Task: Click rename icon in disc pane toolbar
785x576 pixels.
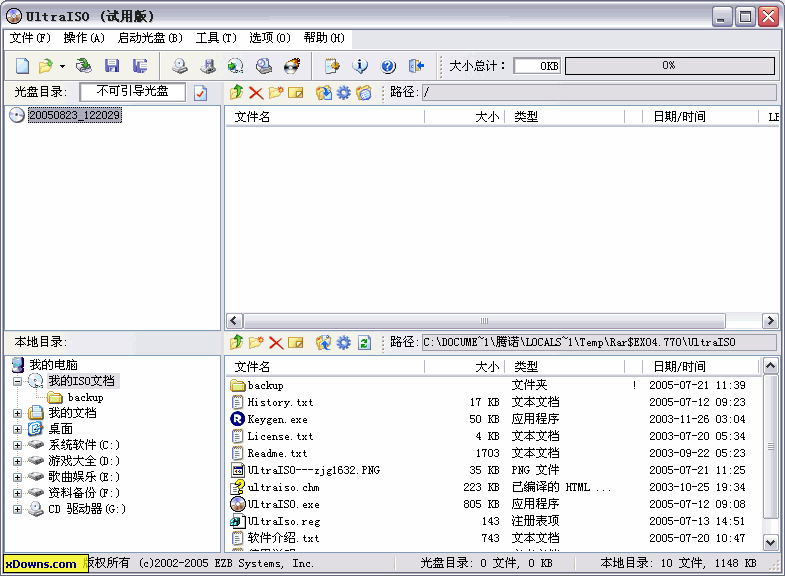Action: pos(296,93)
